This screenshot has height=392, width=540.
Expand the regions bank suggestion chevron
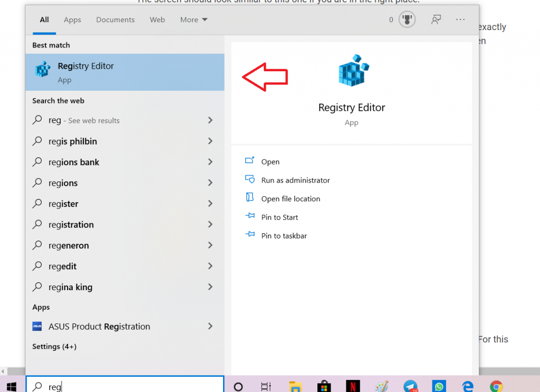210,161
